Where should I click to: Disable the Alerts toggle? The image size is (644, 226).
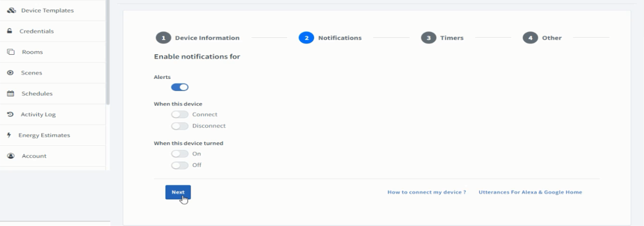180,87
